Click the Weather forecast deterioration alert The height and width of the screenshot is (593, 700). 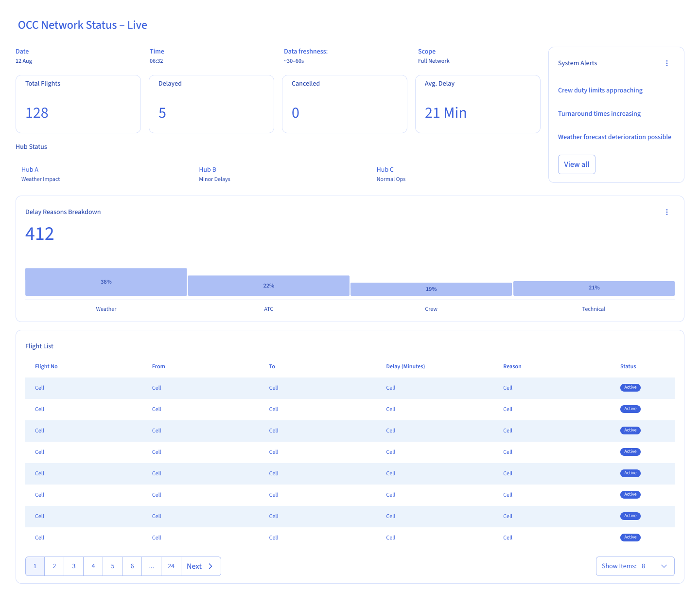tap(614, 137)
